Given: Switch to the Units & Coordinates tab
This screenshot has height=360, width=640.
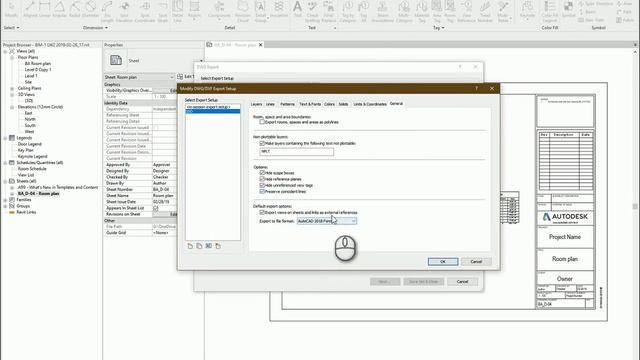Looking at the screenshot, I should [x=370, y=104].
